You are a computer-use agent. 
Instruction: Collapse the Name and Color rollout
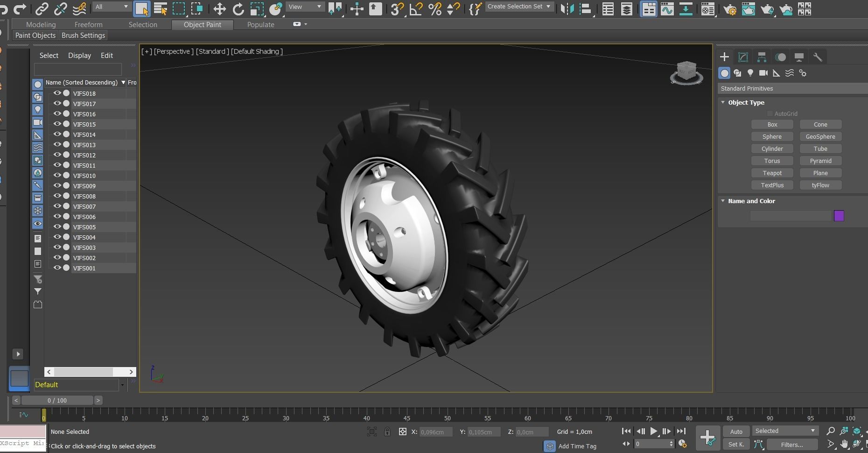click(x=723, y=201)
